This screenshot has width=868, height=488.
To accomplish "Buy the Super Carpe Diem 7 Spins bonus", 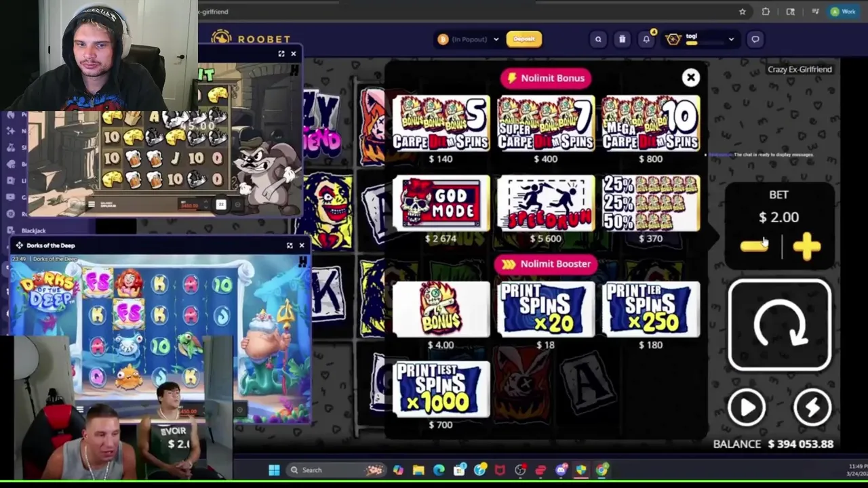I will point(546,123).
